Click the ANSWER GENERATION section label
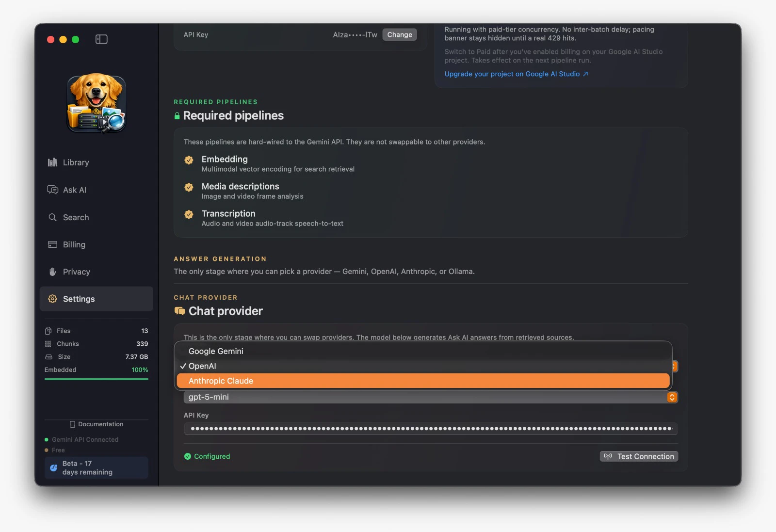The image size is (776, 532). click(x=220, y=259)
